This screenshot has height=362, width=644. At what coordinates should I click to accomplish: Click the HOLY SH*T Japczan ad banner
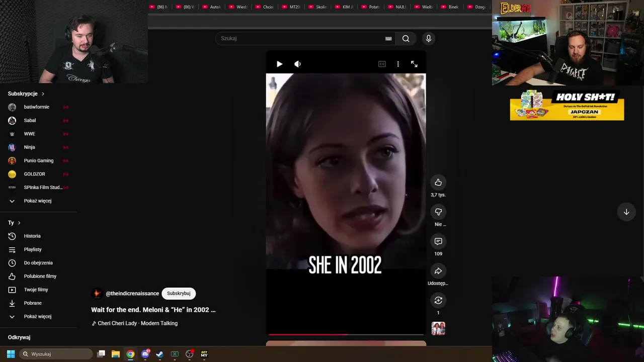click(567, 105)
